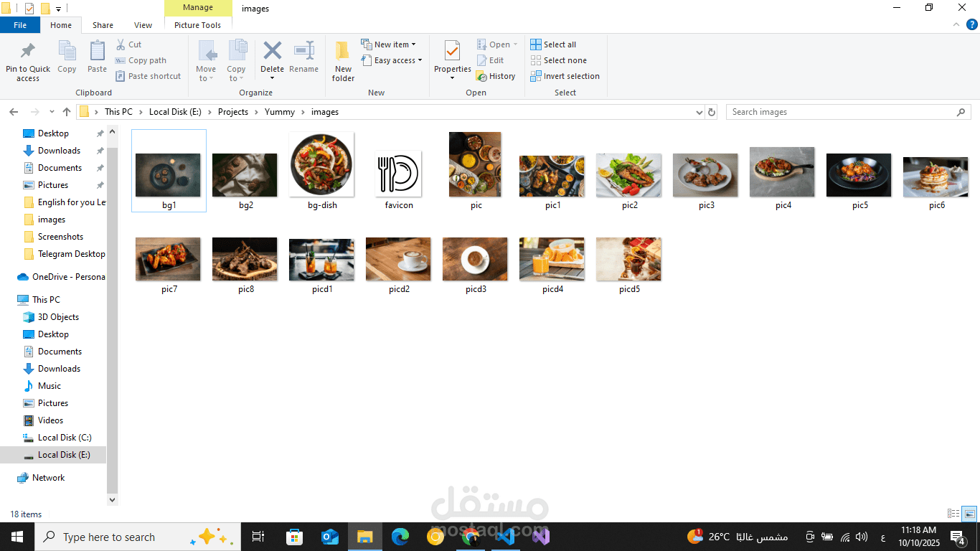Select the picd4 thumbnail
Image resolution: width=980 pixels, height=551 pixels.
pos(552,259)
